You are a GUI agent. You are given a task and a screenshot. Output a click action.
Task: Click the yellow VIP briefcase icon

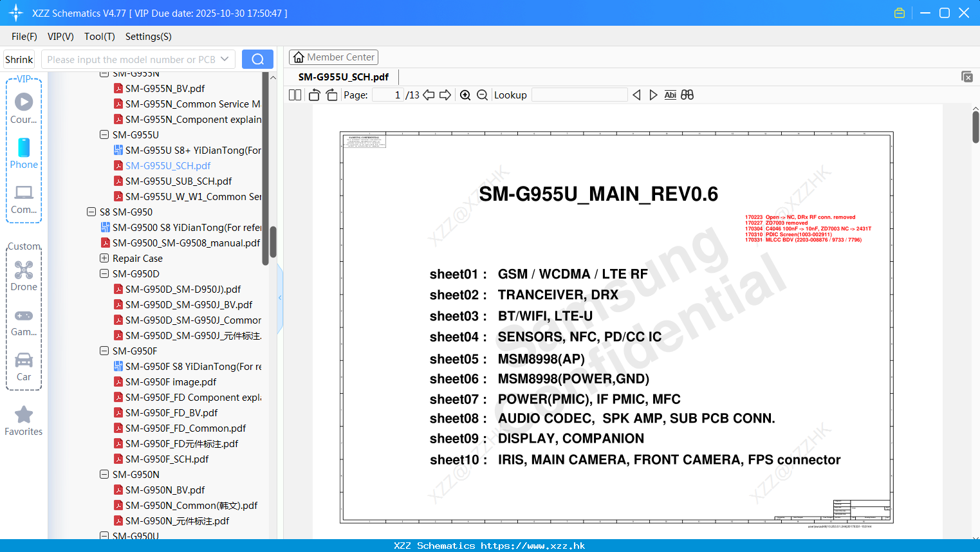click(900, 13)
